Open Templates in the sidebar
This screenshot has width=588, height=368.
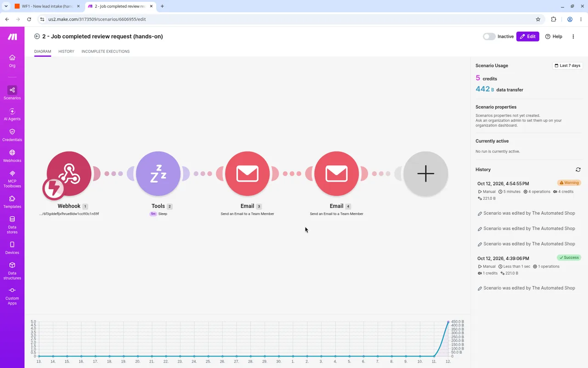(12, 202)
